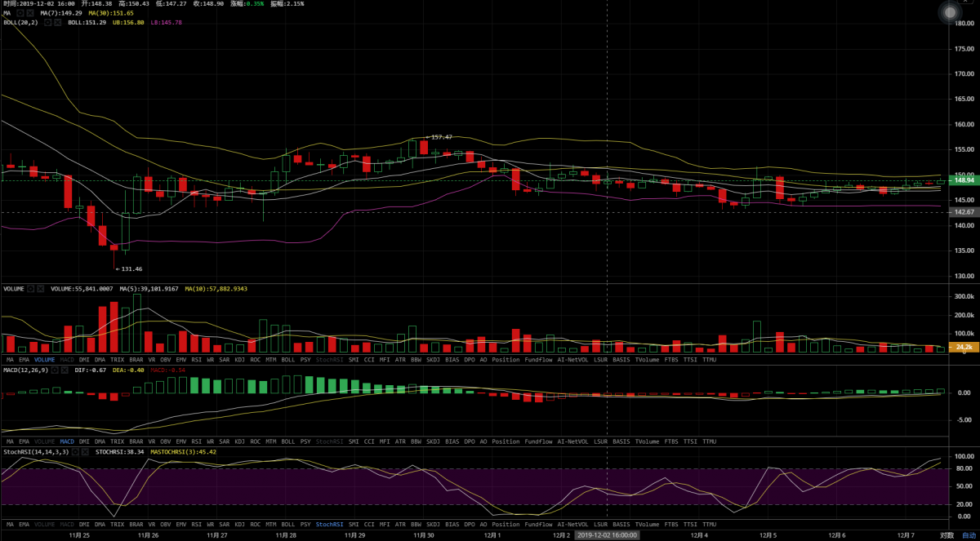
Task: Switch volume panel indicator to KDJ tab
Action: coord(239,360)
